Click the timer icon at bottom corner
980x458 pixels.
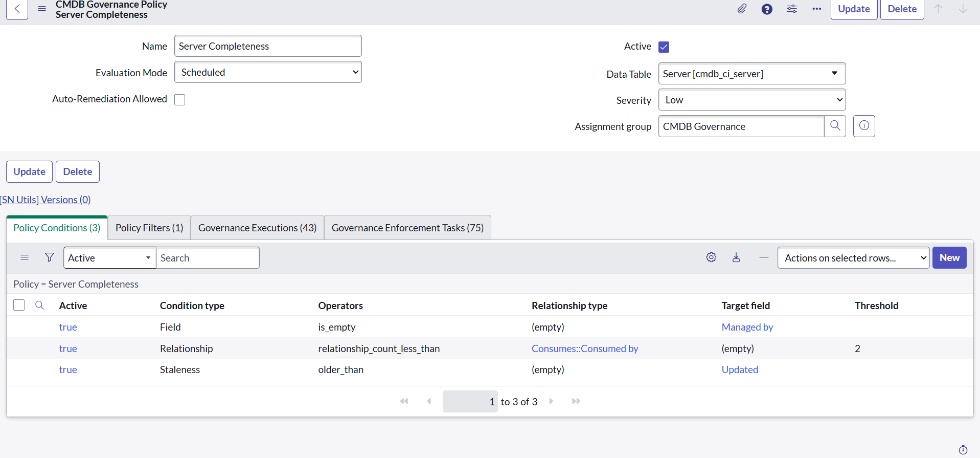coord(963,450)
